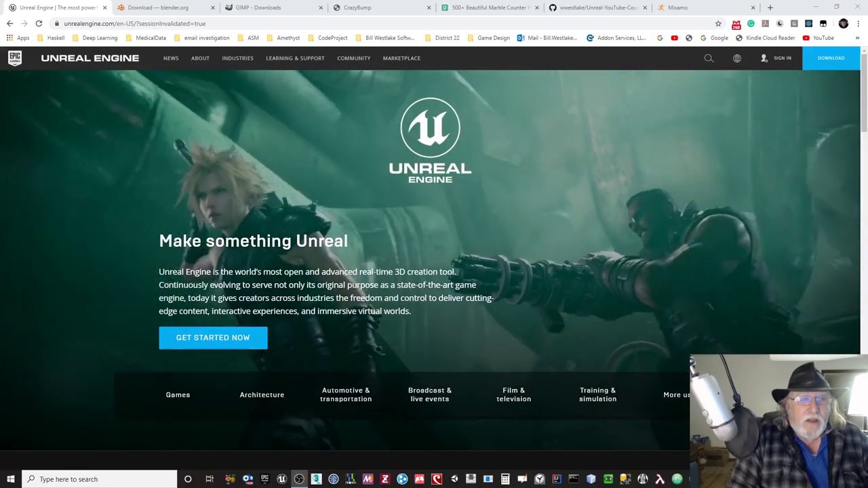This screenshot has width=868, height=488.
Task: Open the bookmarks overflow chevron
Action: (x=857, y=38)
